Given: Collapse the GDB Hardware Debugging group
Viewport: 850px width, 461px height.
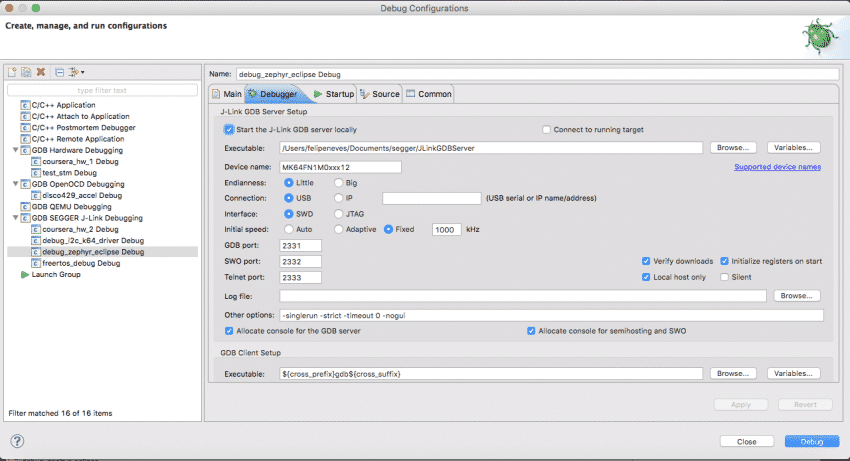Looking at the screenshot, I should (16, 150).
